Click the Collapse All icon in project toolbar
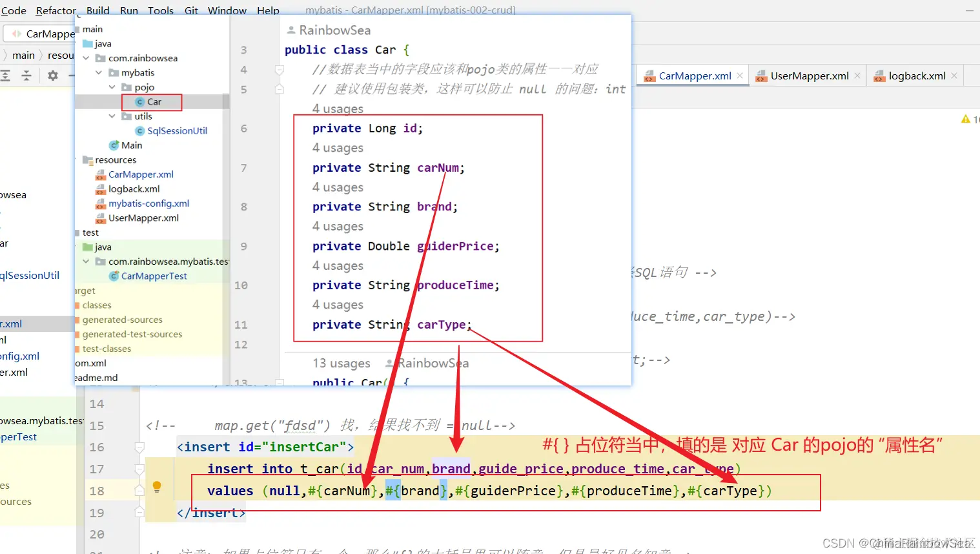The height and width of the screenshot is (554, 980). 26,76
